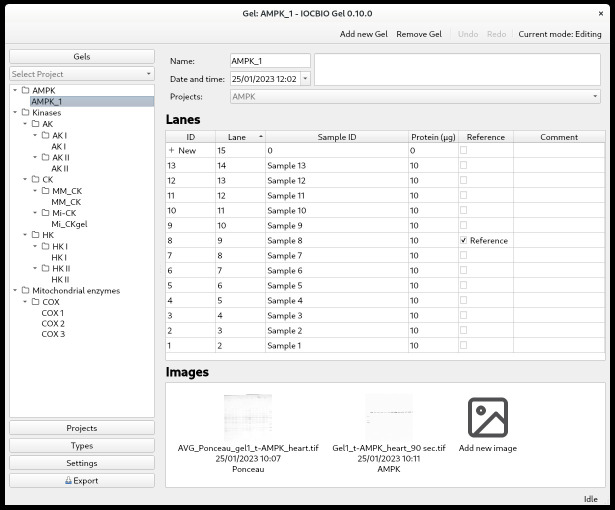Click the Kinases folder icon

[25, 113]
